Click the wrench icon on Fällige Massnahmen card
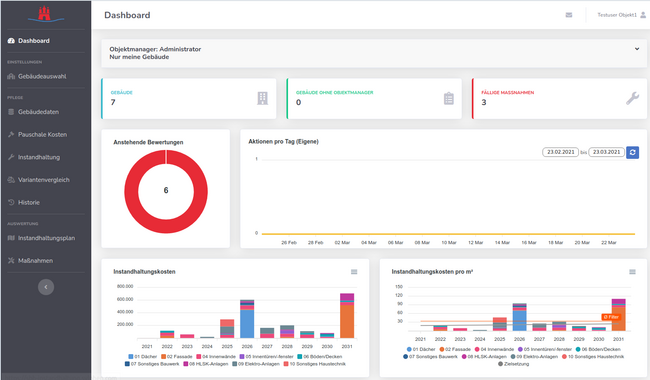Viewport: 650px width, 380px height. pos(632,98)
